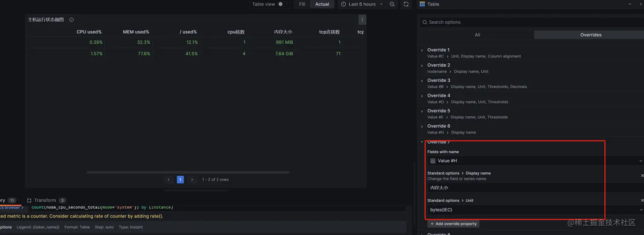The height and width of the screenshot is (235, 644).
Task: Click the Type: Instant query option
Action: pyautogui.click(x=131, y=227)
